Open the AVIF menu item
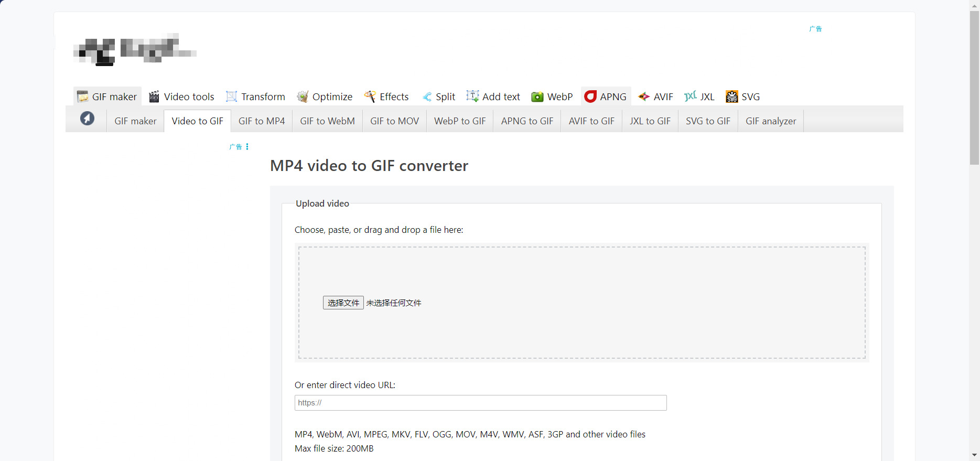The width and height of the screenshot is (980, 461). tap(656, 97)
